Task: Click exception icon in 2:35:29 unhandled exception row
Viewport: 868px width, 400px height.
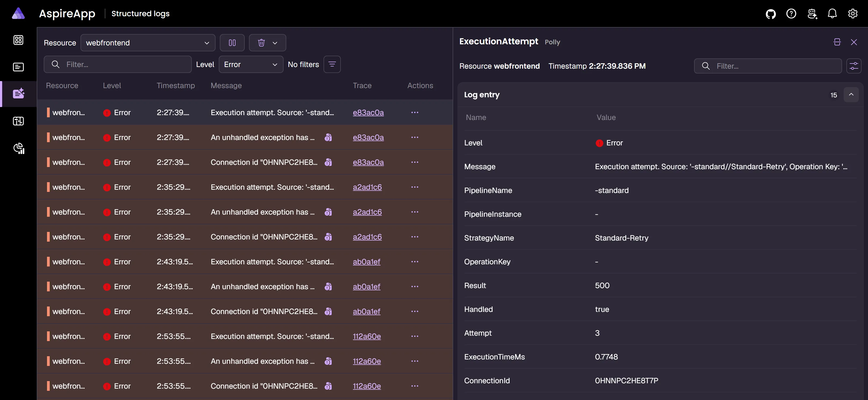Action: tap(328, 212)
